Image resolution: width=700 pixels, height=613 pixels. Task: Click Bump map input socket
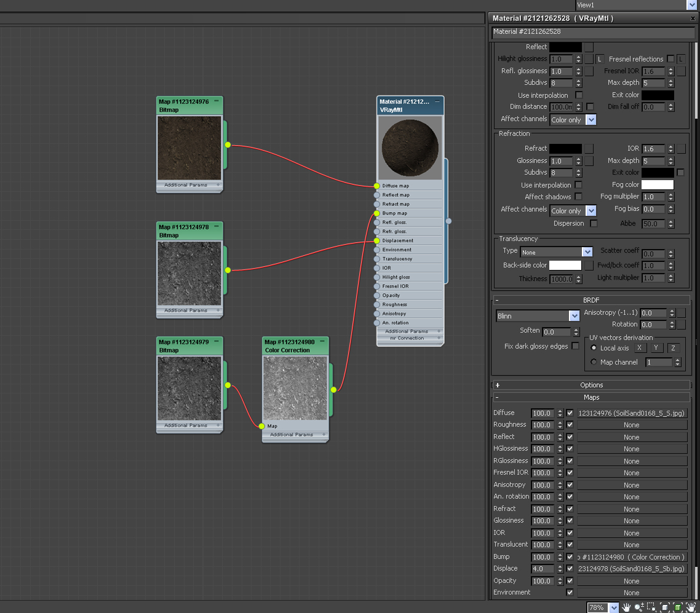(377, 213)
